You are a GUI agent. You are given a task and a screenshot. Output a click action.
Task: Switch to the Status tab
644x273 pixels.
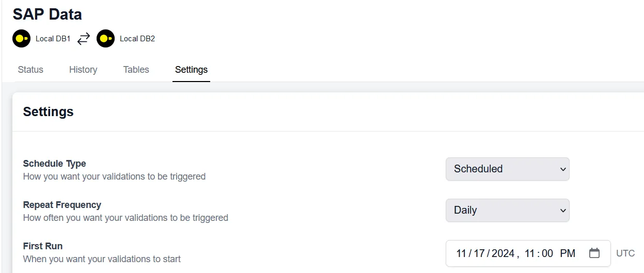pyautogui.click(x=30, y=70)
